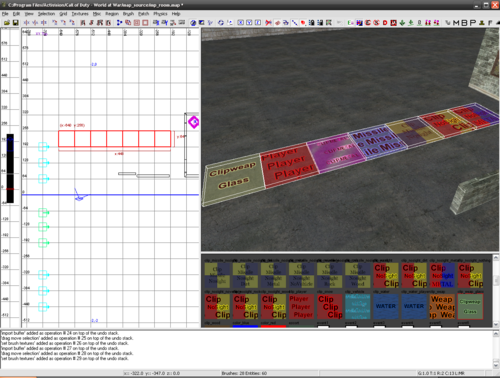500x378 pixels.
Task: Open the Patch menu
Action: [143, 14]
